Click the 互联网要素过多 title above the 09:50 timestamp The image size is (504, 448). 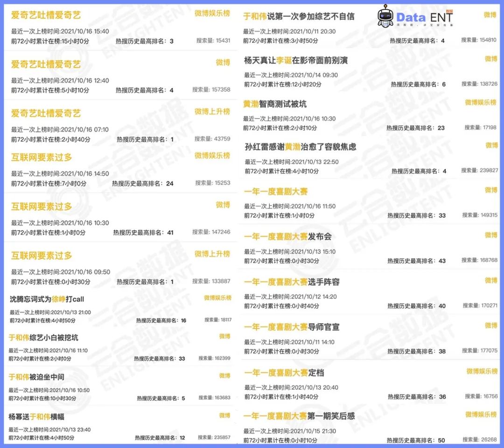click(42, 256)
